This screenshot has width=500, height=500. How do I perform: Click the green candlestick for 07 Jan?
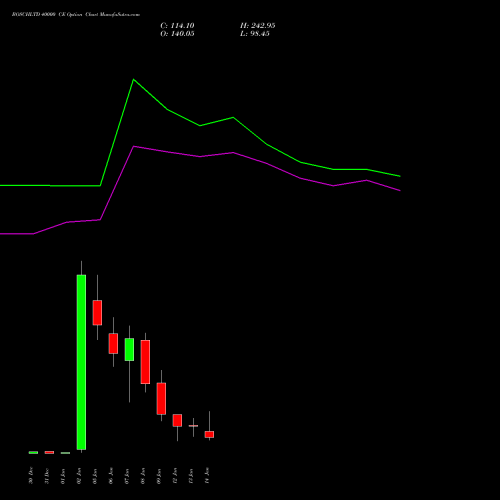point(129,349)
